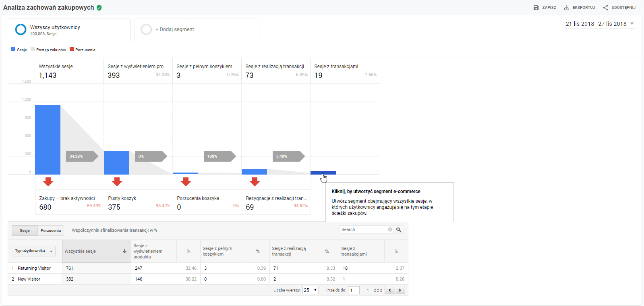
Task: Go to previous table page arrow
Action: click(x=390, y=290)
